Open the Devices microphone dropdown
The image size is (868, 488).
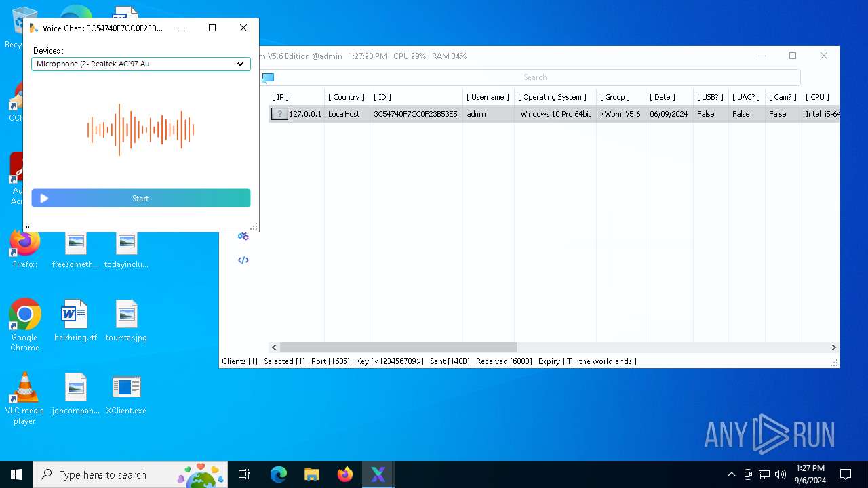(140, 64)
